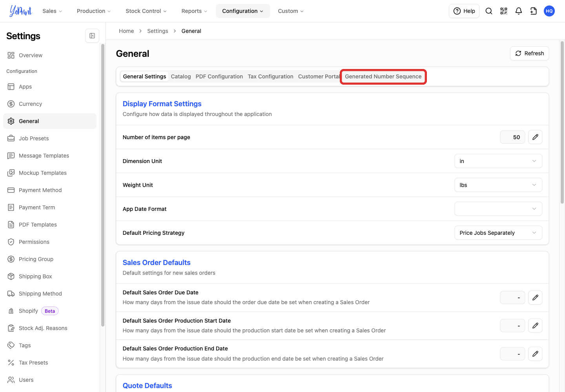Go to Job Presets

pyautogui.click(x=50, y=138)
